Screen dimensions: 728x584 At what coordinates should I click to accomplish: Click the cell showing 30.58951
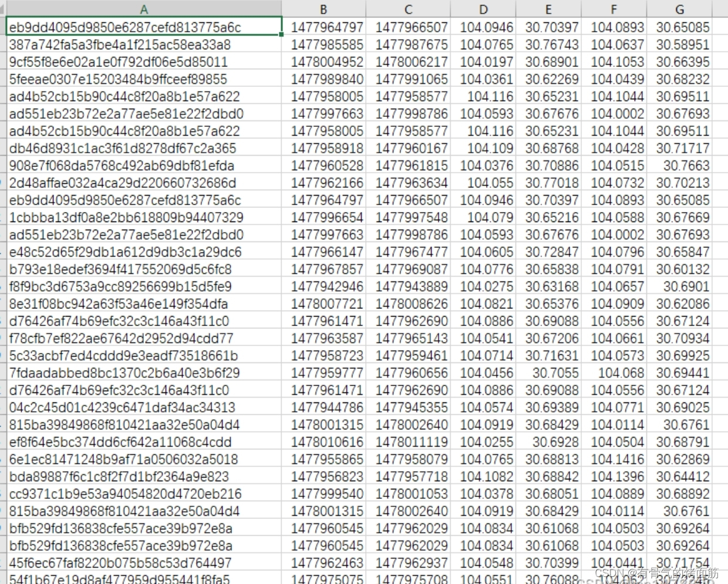tap(679, 45)
